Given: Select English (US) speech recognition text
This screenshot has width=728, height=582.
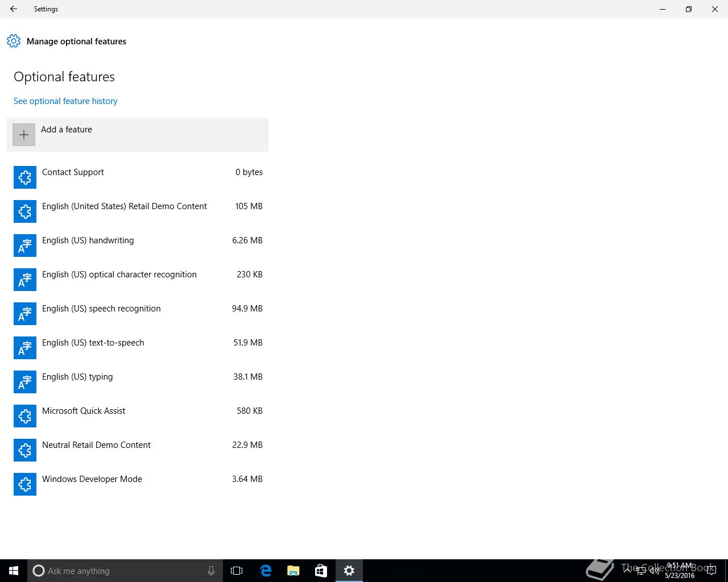Looking at the screenshot, I should point(101,309).
